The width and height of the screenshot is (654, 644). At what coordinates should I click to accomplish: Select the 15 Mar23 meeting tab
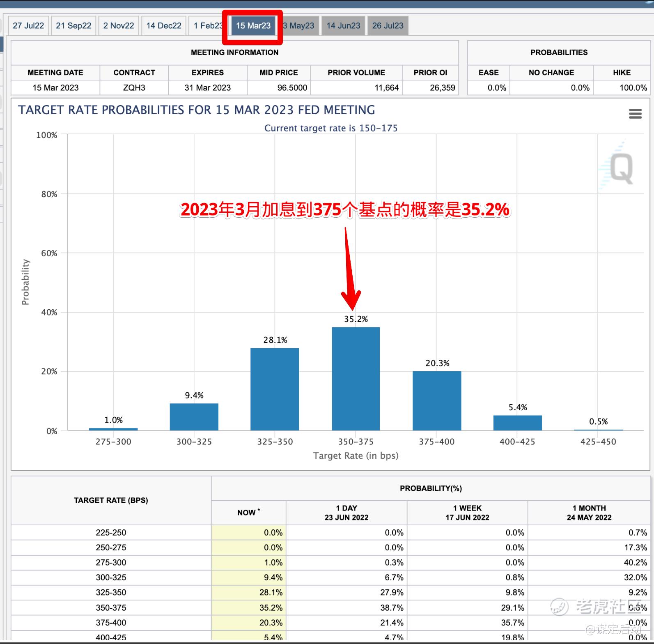coord(253,25)
